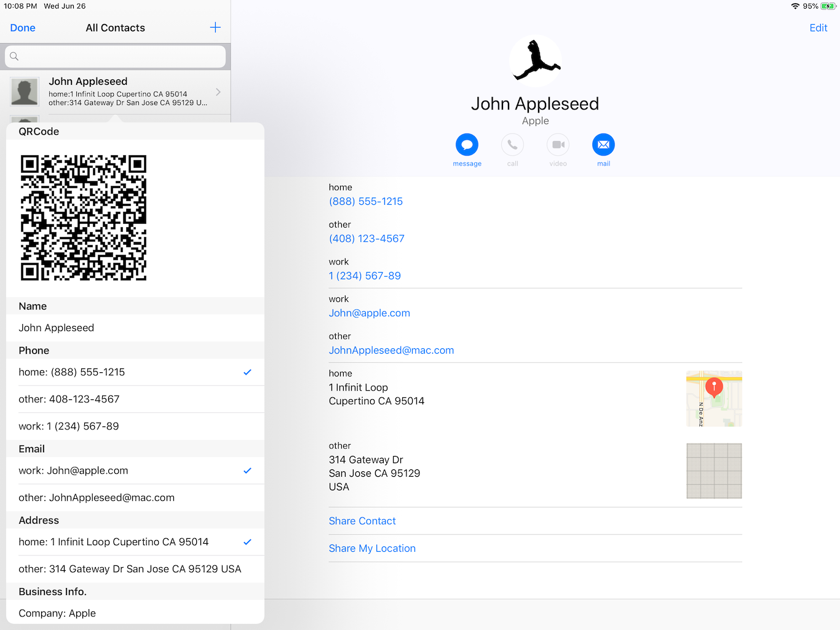840x630 pixels.
Task: Toggle home phone (888) 555-1215 selection
Action: tap(135, 372)
